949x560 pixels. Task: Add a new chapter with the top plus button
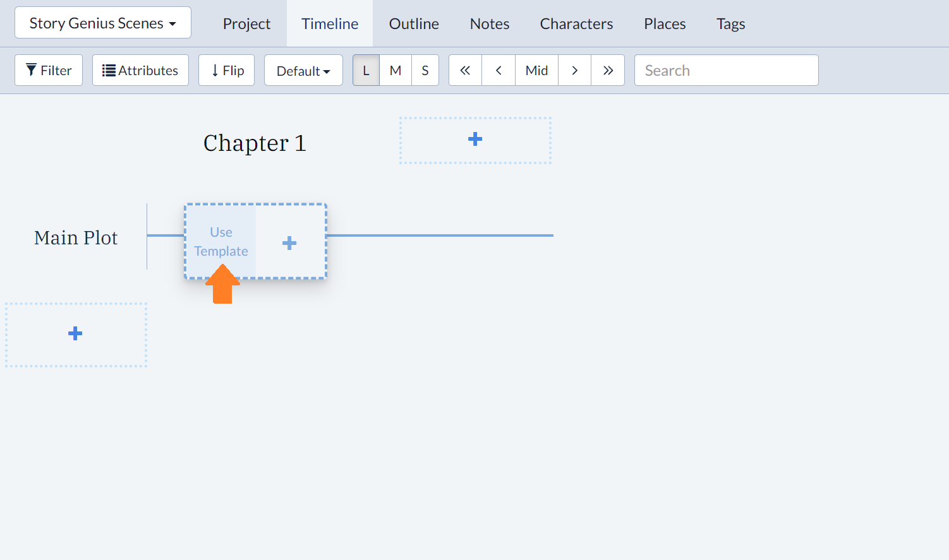[x=475, y=140]
